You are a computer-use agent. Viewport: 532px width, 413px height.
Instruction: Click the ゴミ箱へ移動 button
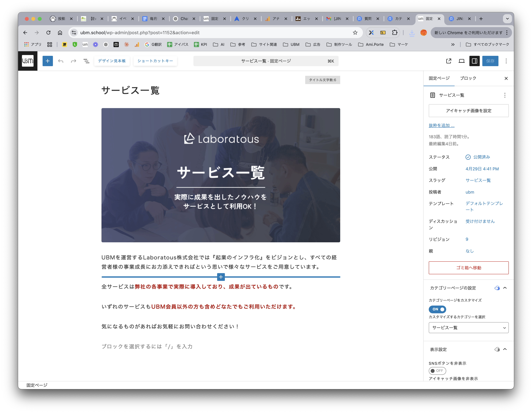(468, 267)
